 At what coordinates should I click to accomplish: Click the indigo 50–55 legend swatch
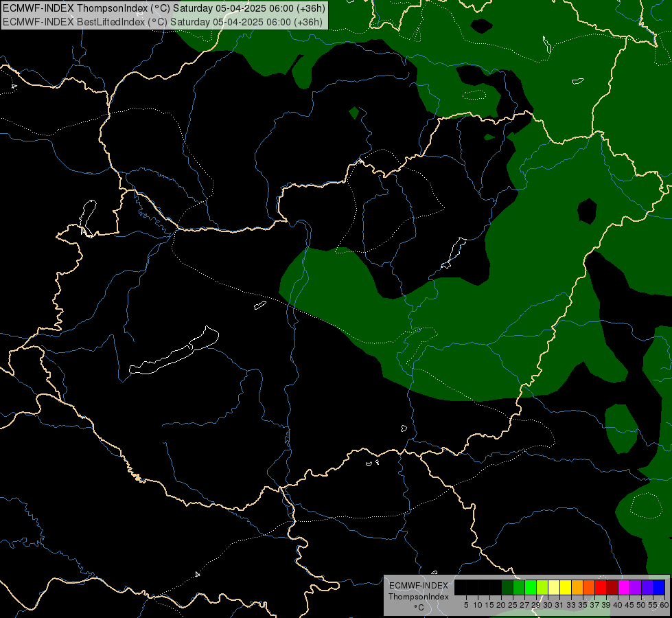point(647,587)
